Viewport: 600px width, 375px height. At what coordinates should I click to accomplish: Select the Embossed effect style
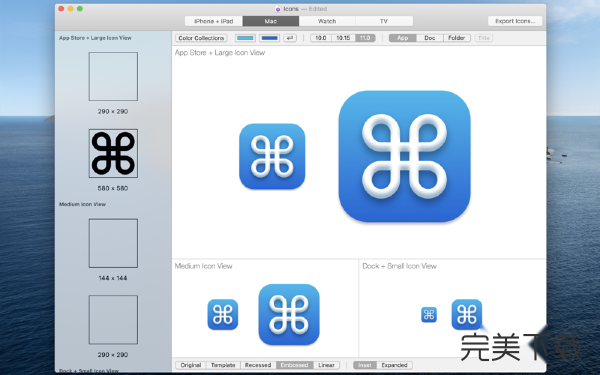294,365
